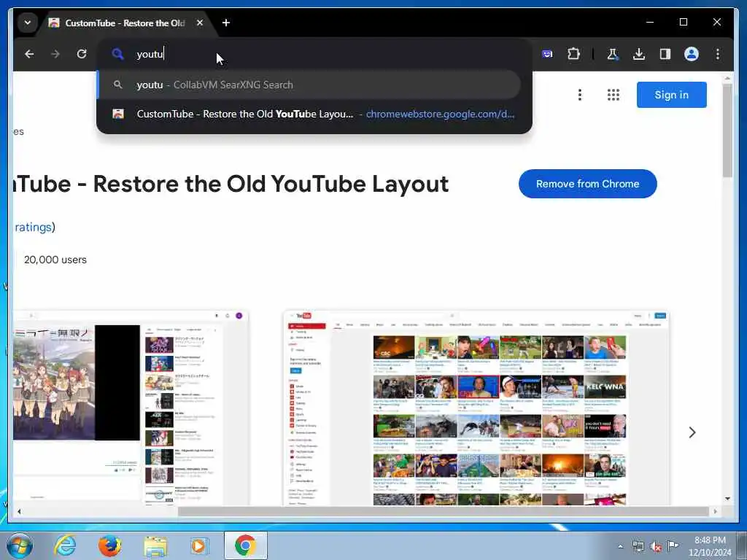Select the 'youtu - CollabVM SearXNG Search' suggestion

(309, 85)
